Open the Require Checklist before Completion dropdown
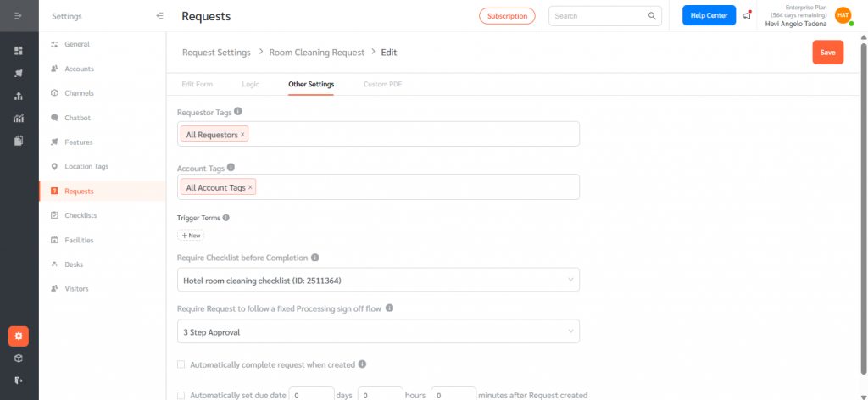The image size is (868, 400). point(378,280)
